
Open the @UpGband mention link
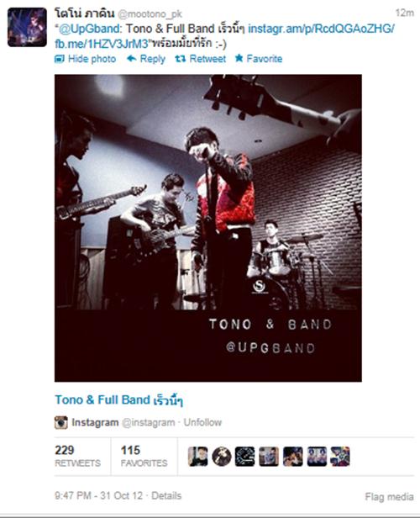coord(89,29)
